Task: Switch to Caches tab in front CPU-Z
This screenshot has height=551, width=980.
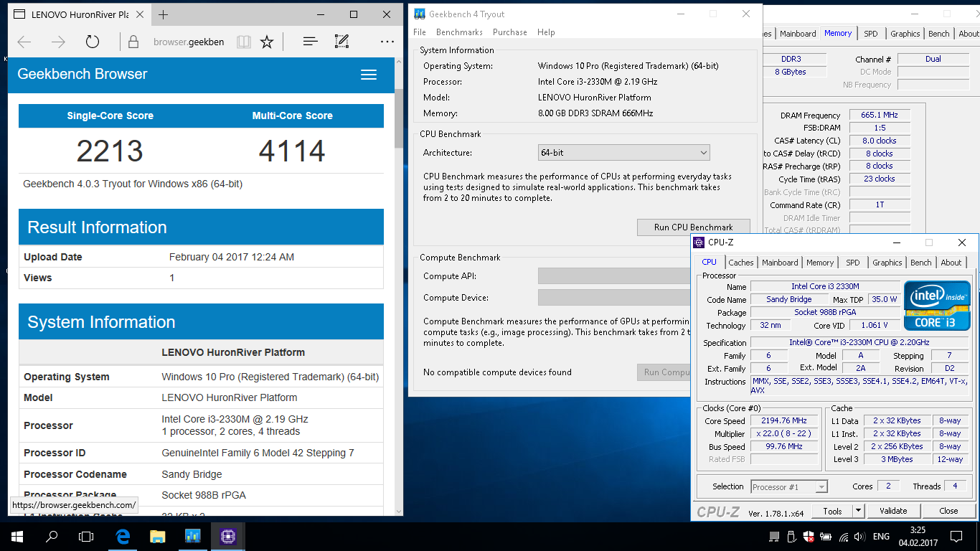Action: (x=741, y=263)
